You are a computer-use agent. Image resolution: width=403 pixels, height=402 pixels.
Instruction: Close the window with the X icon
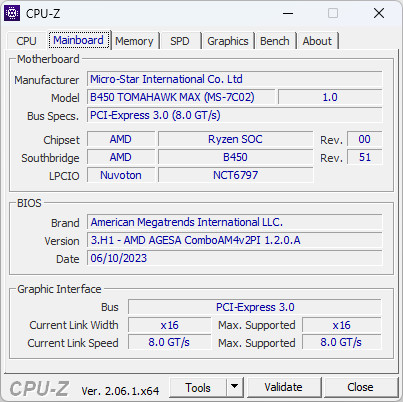coord(379,13)
